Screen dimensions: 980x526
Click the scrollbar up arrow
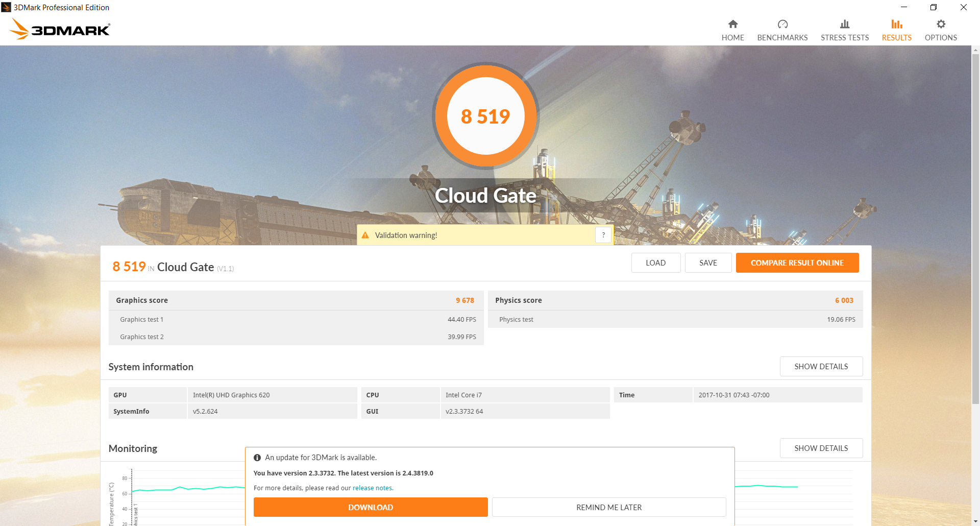976,50
